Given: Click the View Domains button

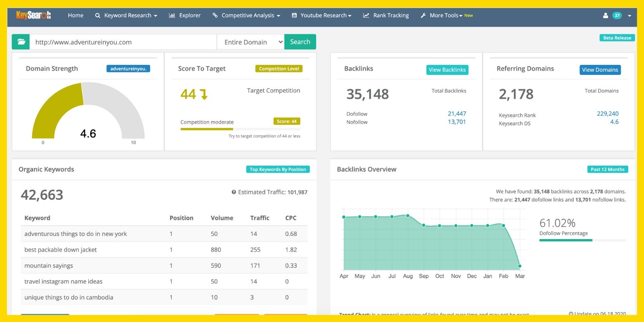Looking at the screenshot, I should 600,70.
